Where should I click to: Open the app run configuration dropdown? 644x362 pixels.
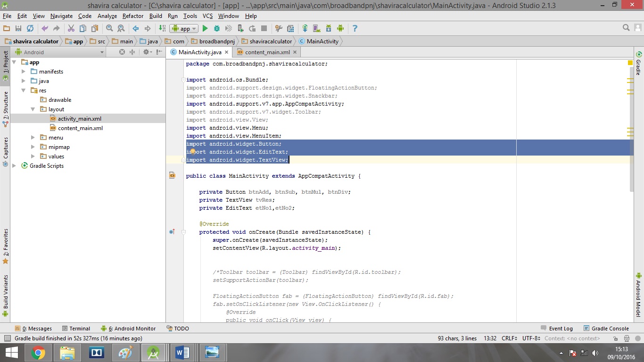(184, 29)
